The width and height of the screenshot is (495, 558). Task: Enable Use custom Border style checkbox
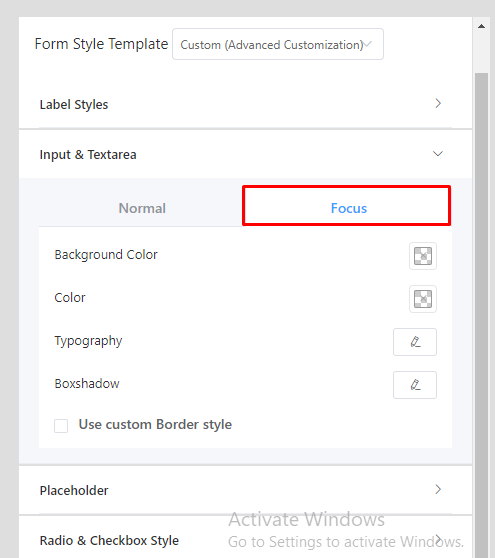tap(61, 426)
